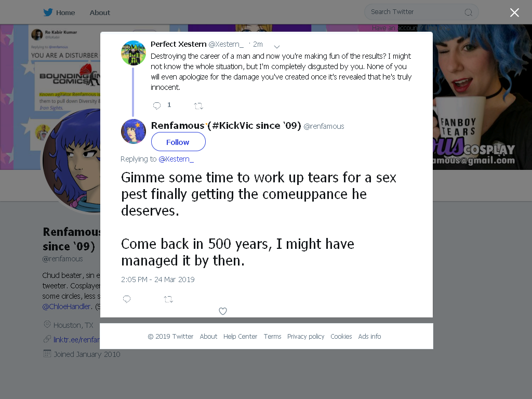Reply to Perfect Xestern's tweet
Screen dimensions: 532x399
pos(157,105)
